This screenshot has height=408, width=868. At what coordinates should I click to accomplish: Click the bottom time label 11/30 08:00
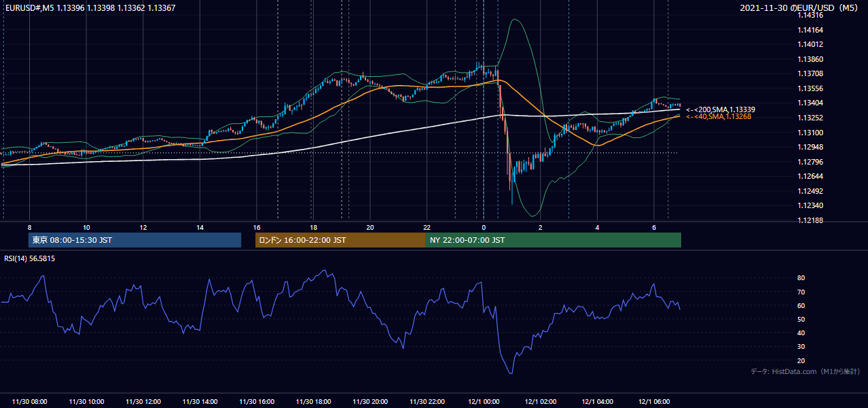pyautogui.click(x=30, y=402)
